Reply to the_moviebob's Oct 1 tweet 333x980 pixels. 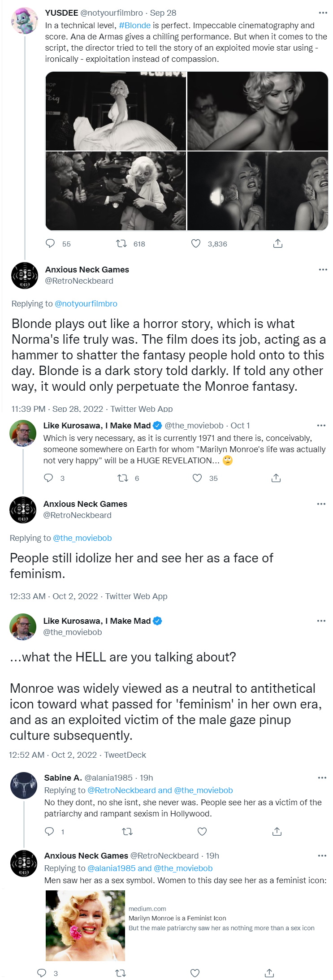(48, 478)
